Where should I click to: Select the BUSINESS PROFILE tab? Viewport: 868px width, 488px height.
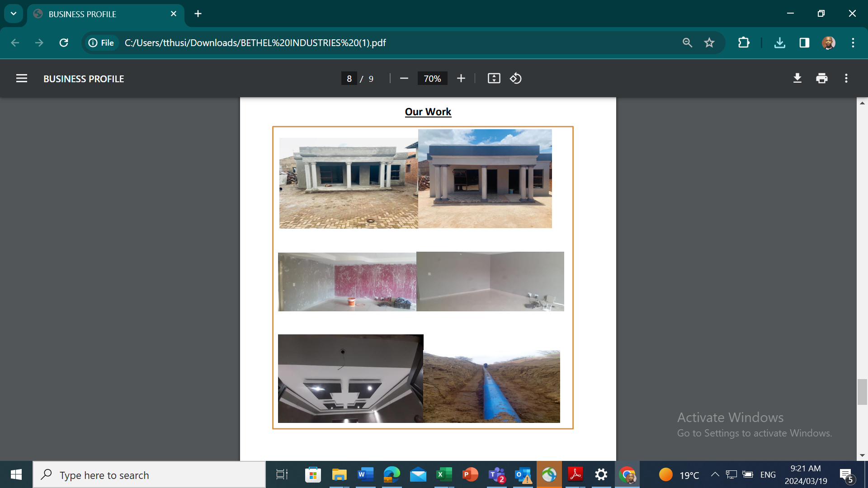pos(82,14)
